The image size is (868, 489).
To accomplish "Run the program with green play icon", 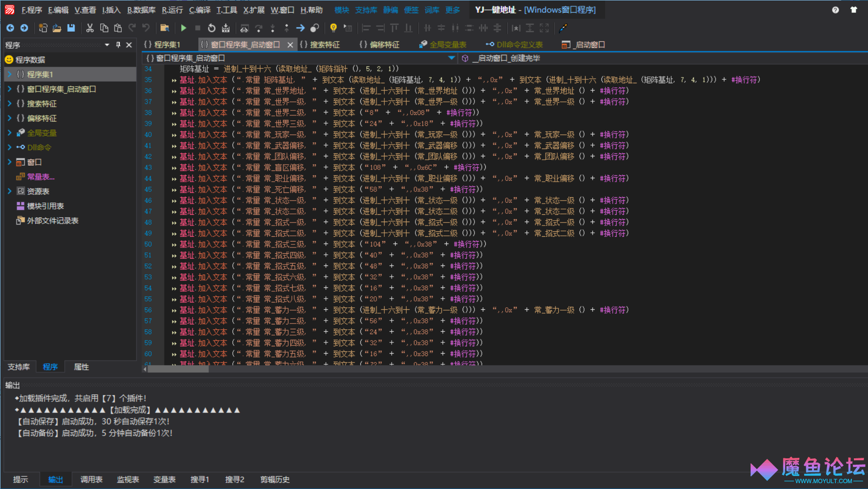I will point(184,28).
